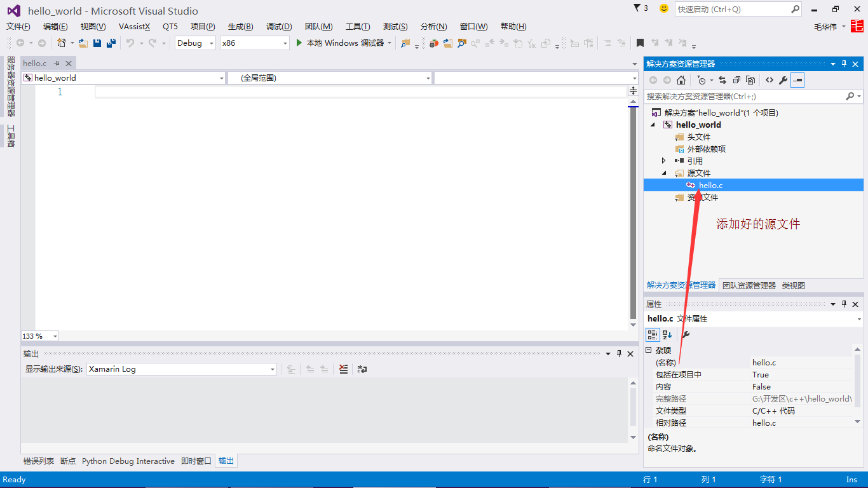Image resolution: width=868 pixels, height=488 pixels.
Task: Click the notifications flag icon
Action: [638, 8]
